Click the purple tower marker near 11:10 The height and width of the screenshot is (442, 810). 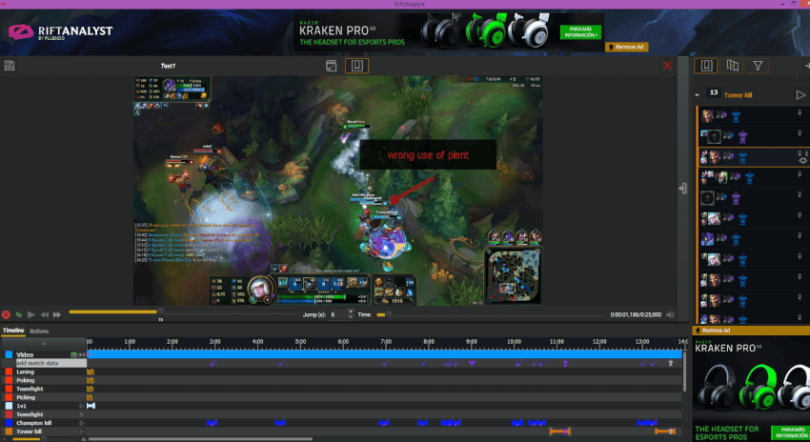(x=566, y=364)
